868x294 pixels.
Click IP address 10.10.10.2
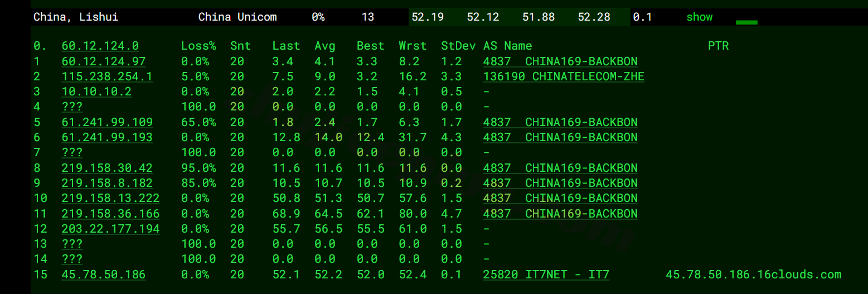click(x=96, y=91)
